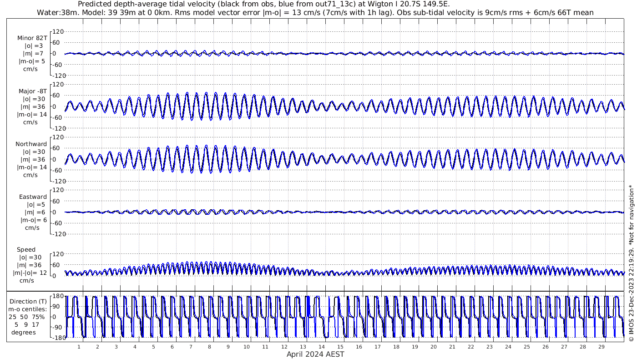
Task: Click the '|m| =7' value under Minor
Action: pyautogui.click(x=33, y=54)
